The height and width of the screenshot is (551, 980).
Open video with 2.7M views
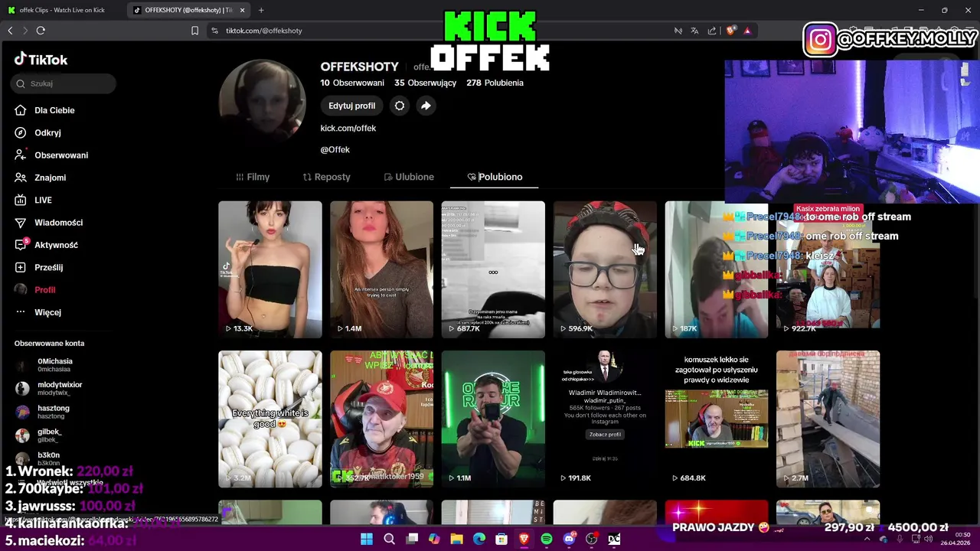tap(828, 419)
